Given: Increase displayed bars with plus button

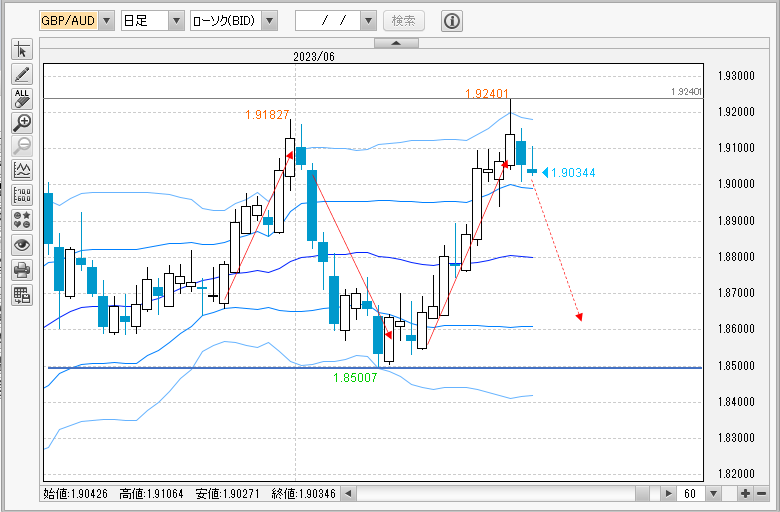Looking at the screenshot, I should point(745,494).
